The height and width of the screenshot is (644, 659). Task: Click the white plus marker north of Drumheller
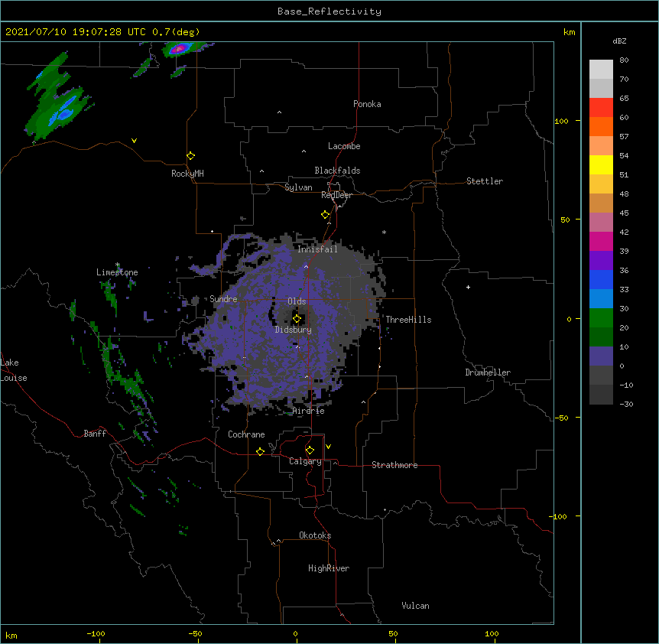coord(468,287)
